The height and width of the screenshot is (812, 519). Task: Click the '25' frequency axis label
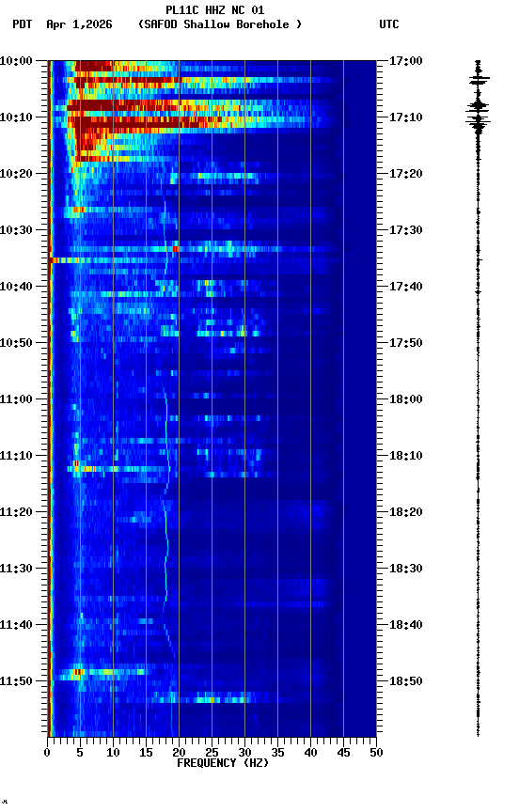(212, 753)
